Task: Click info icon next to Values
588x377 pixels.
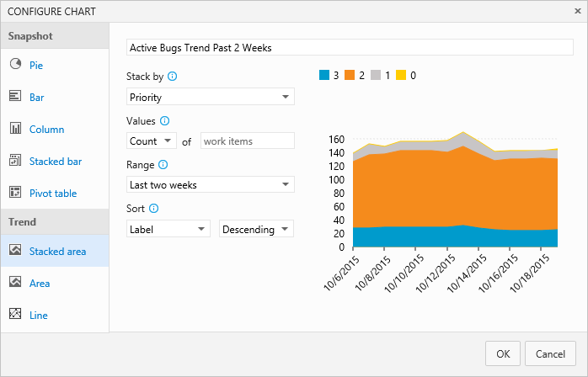Action: pyautogui.click(x=164, y=120)
